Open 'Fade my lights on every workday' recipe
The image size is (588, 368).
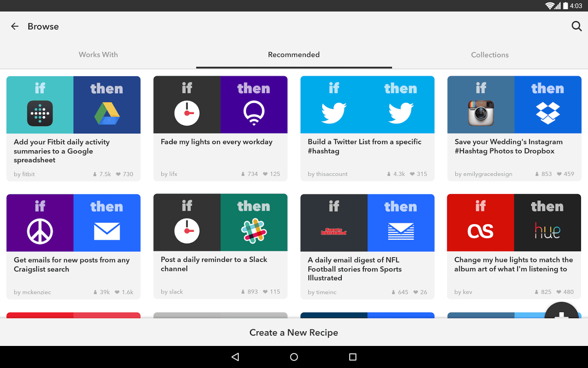coord(216,142)
